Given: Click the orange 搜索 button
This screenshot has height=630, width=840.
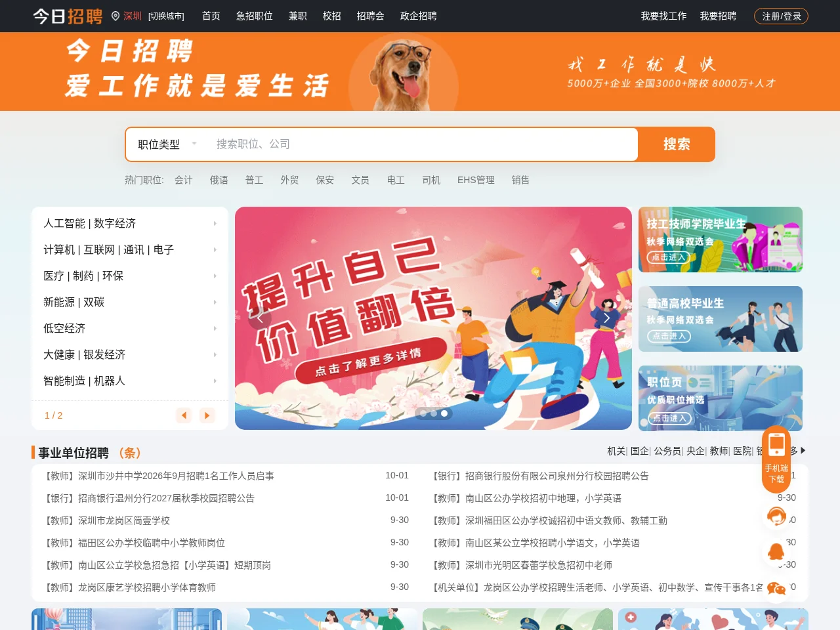Looking at the screenshot, I should point(677,144).
